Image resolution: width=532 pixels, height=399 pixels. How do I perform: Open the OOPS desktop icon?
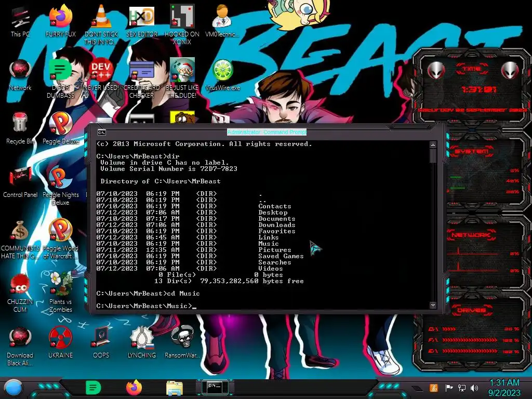[x=101, y=343]
